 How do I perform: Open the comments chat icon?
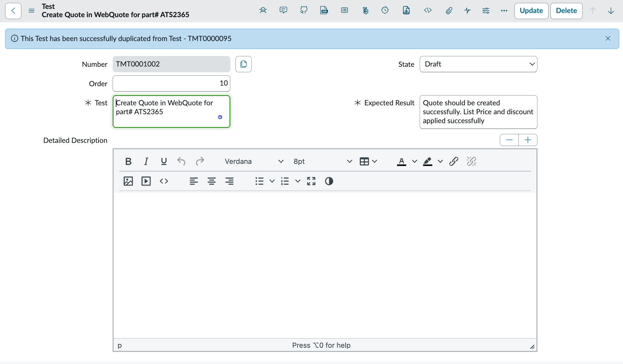(283, 10)
